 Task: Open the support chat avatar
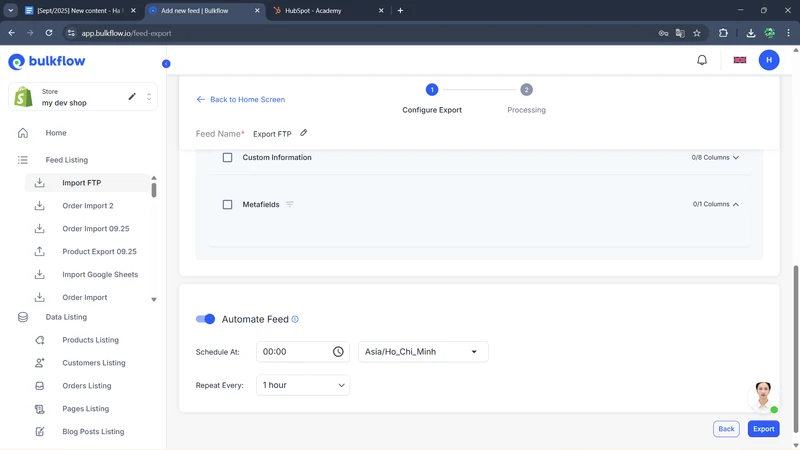763,395
